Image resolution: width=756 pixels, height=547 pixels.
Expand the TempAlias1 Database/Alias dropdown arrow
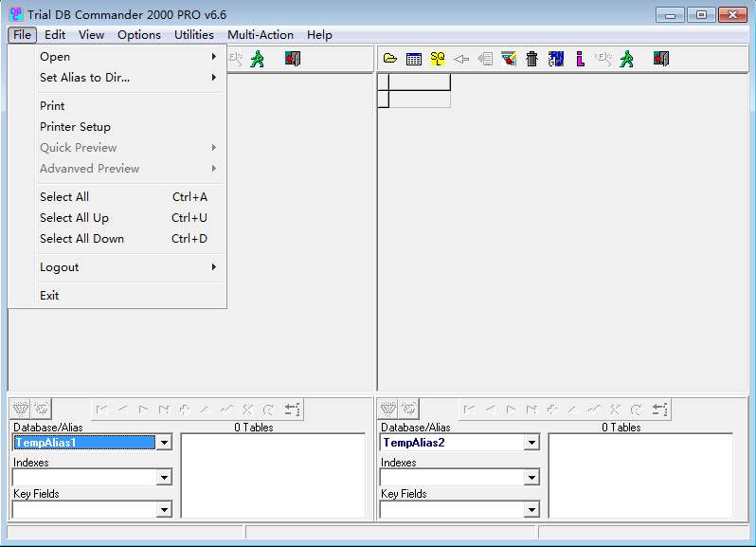164,443
